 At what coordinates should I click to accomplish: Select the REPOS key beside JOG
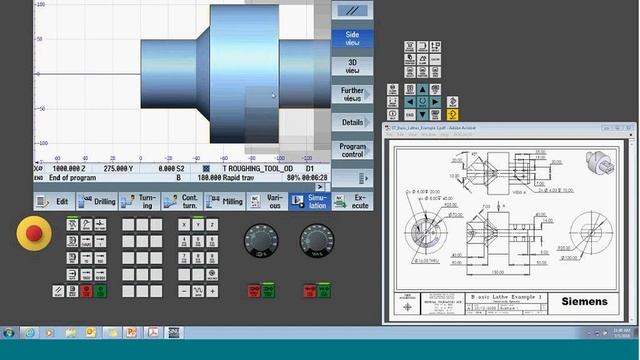pos(86,224)
